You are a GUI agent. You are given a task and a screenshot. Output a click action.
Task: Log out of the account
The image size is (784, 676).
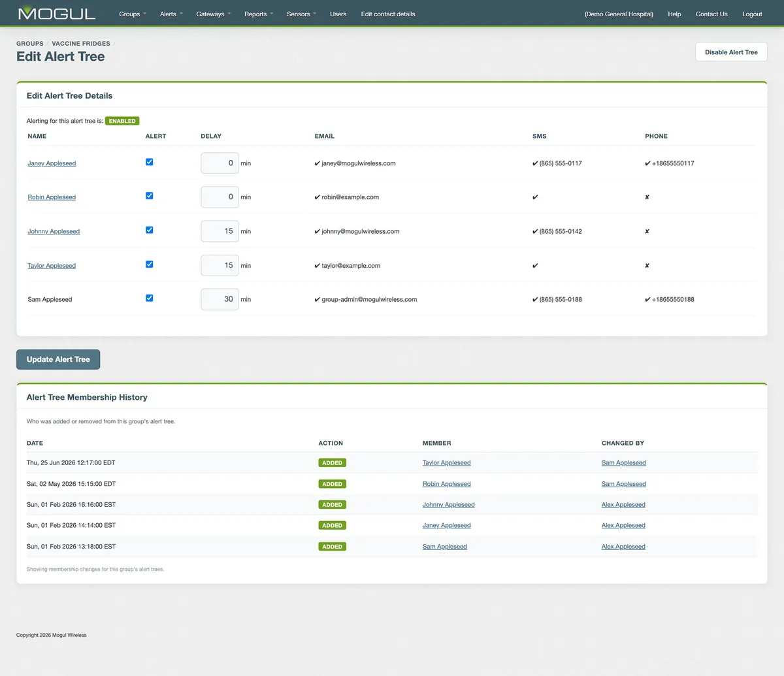pyautogui.click(x=752, y=14)
